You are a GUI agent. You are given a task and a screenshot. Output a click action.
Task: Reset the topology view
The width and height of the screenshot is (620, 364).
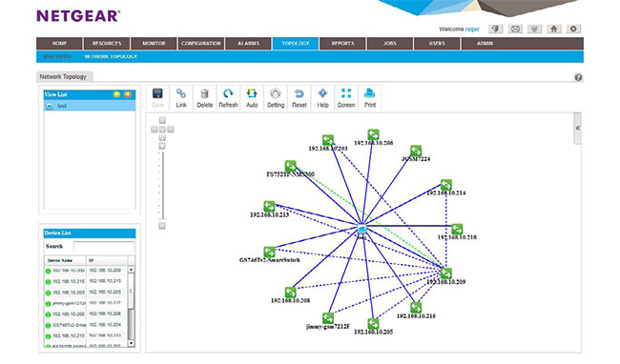[300, 98]
